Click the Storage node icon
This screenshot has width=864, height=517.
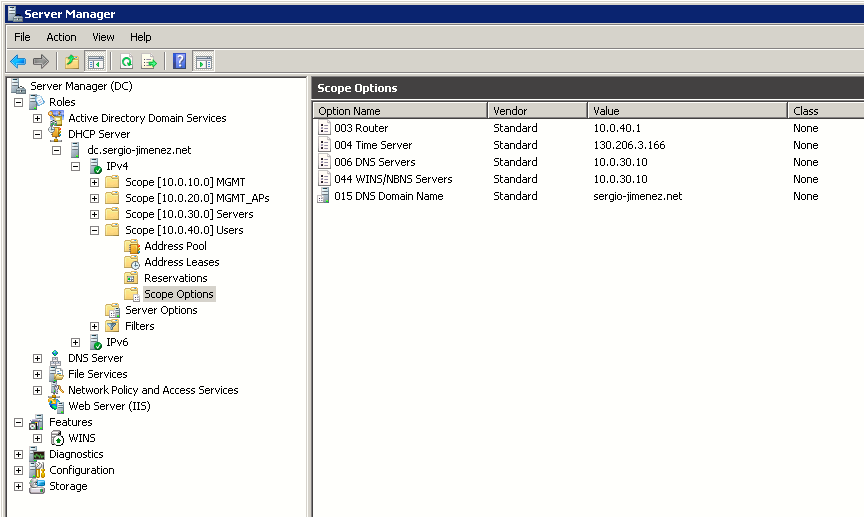[37, 486]
